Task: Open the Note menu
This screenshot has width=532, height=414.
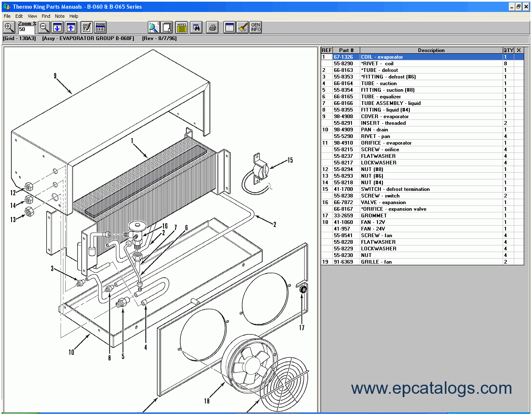Action: 59,16
